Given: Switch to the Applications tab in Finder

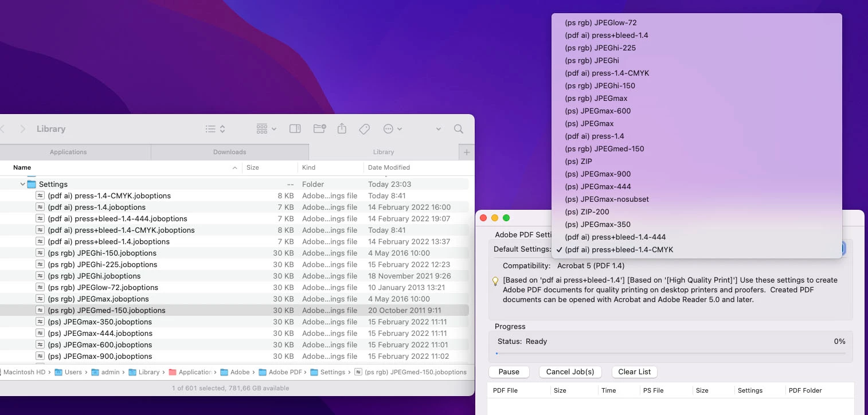Looking at the screenshot, I should (68, 152).
